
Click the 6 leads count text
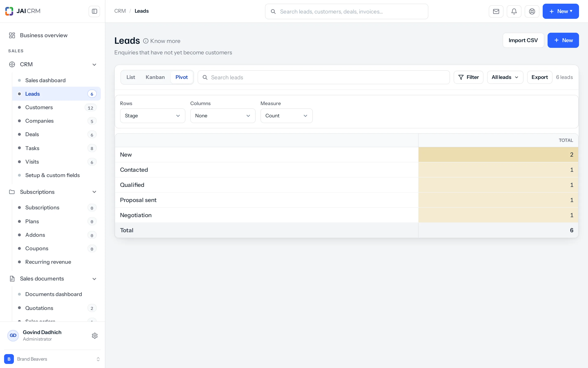point(564,77)
